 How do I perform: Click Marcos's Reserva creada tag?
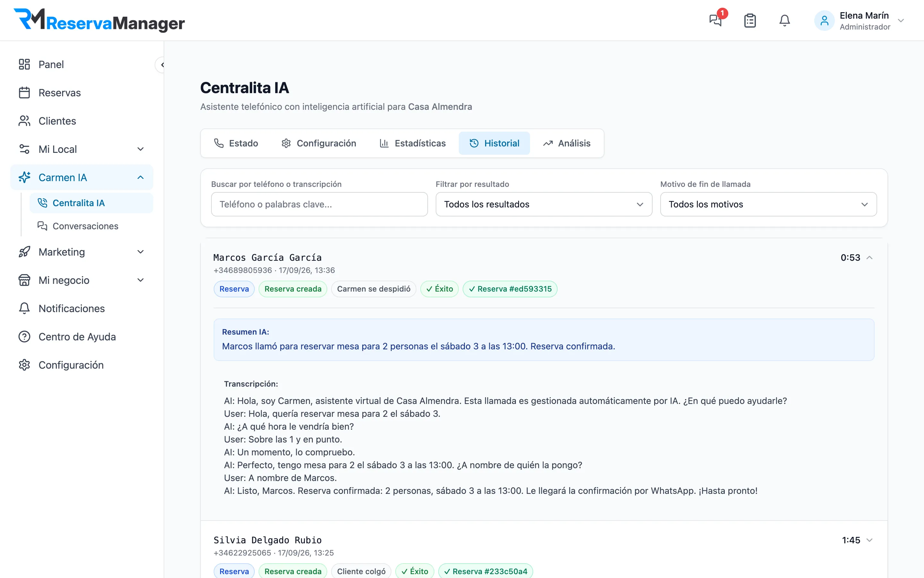[x=293, y=289]
